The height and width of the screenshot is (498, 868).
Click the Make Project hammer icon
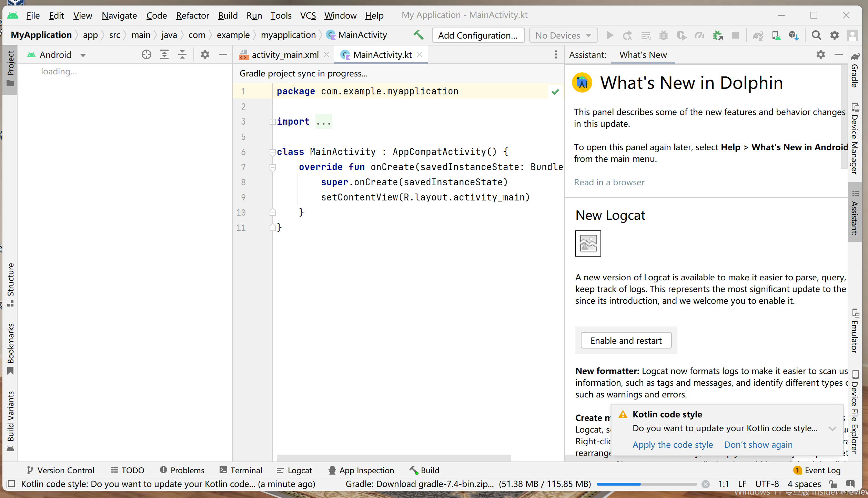point(418,35)
